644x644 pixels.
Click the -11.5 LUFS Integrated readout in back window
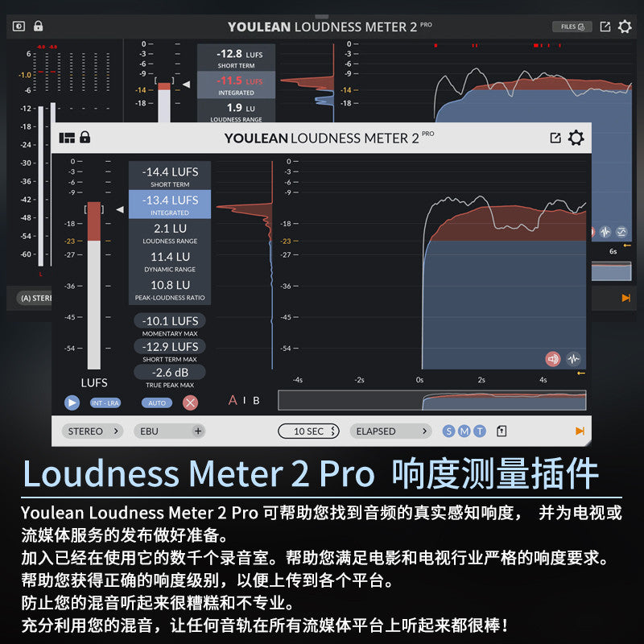click(x=236, y=85)
